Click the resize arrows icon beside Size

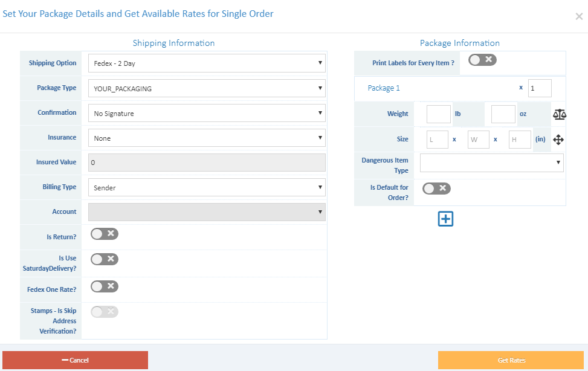coord(558,140)
